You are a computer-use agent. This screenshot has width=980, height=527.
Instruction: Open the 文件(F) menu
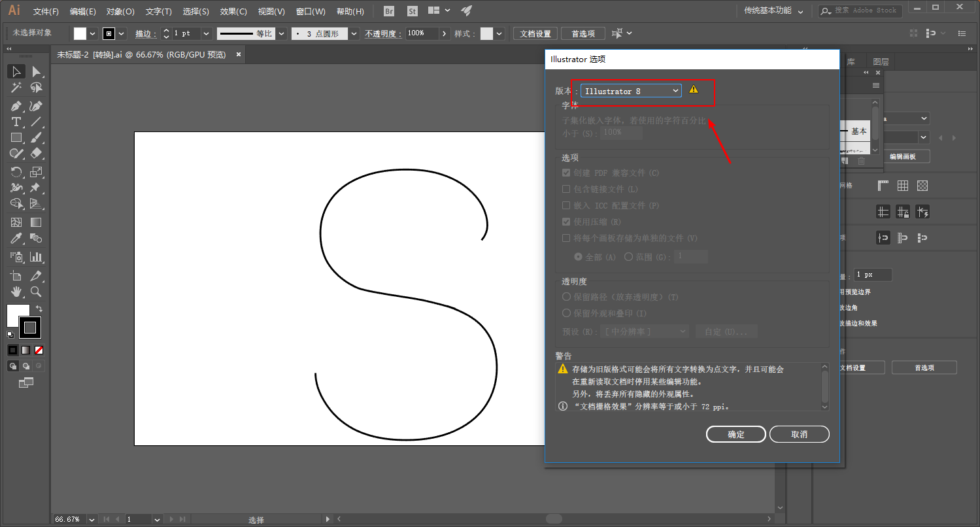click(x=46, y=11)
